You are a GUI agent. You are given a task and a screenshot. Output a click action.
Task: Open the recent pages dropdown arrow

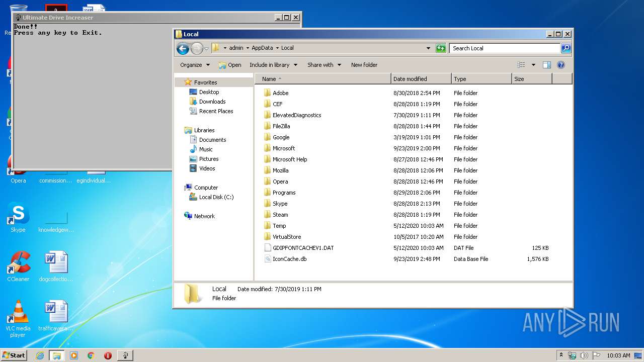click(206, 49)
